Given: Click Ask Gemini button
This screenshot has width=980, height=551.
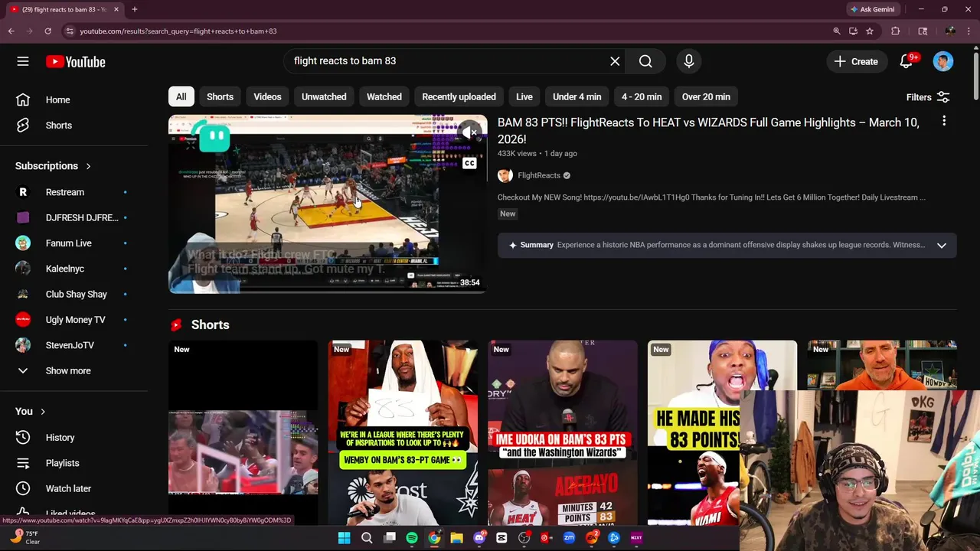Looking at the screenshot, I should coord(872,9).
